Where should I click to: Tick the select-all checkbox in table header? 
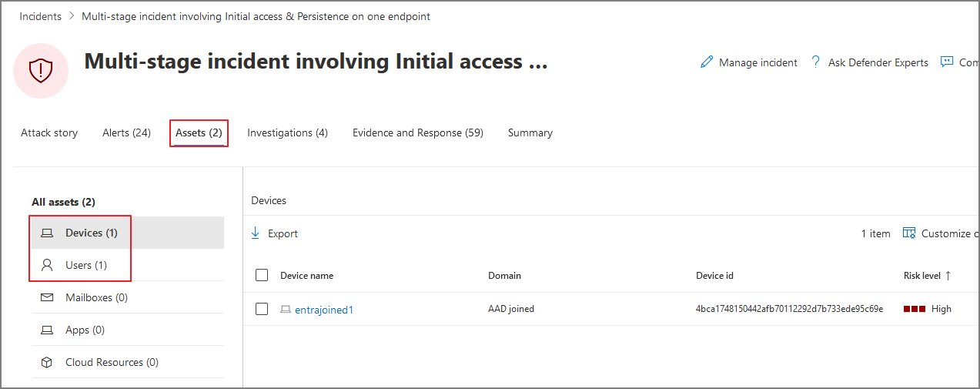[262, 275]
